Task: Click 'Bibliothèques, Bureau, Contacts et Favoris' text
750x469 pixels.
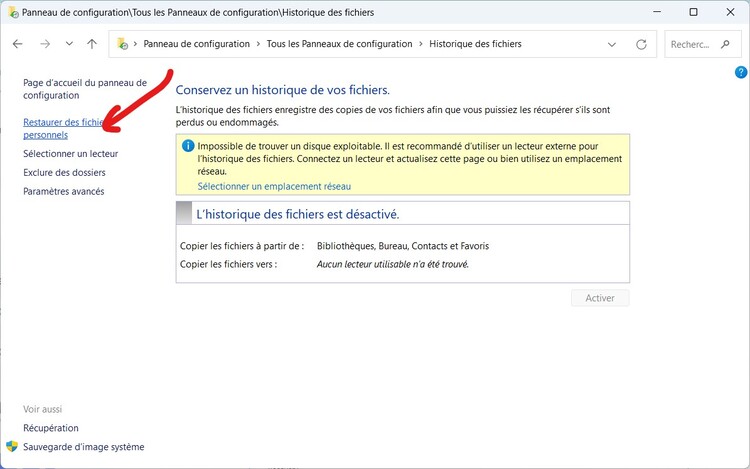Action: tap(403, 246)
